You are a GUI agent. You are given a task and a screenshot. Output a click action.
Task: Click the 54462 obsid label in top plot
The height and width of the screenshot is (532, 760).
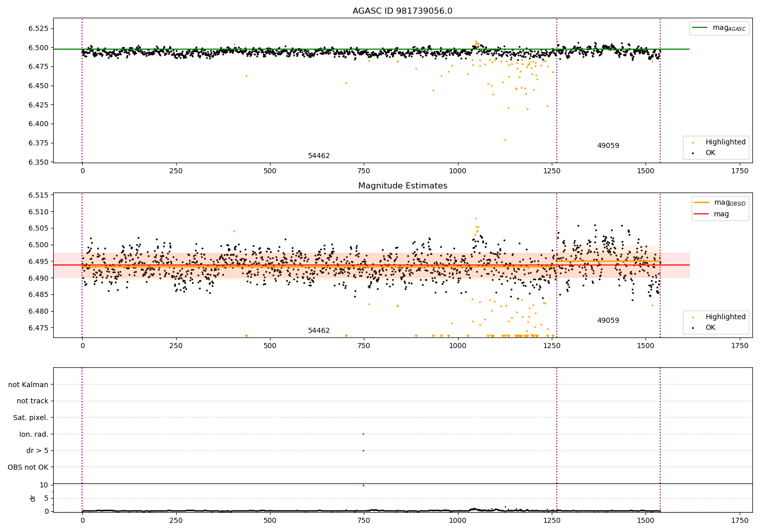click(319, 156)
